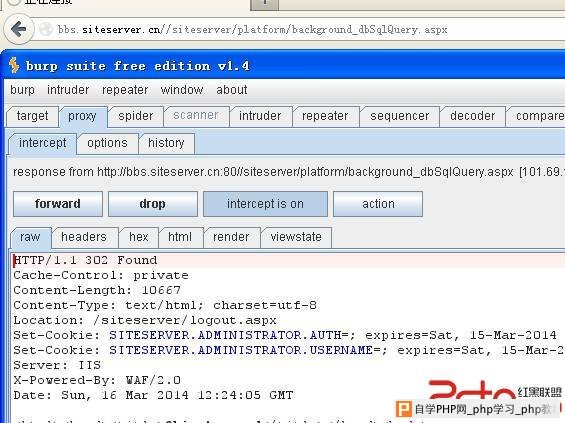Screen dimensions: 565x423
Task: Click the X-Powered-By: WAF/2.0 line
Action: (97, 380)
